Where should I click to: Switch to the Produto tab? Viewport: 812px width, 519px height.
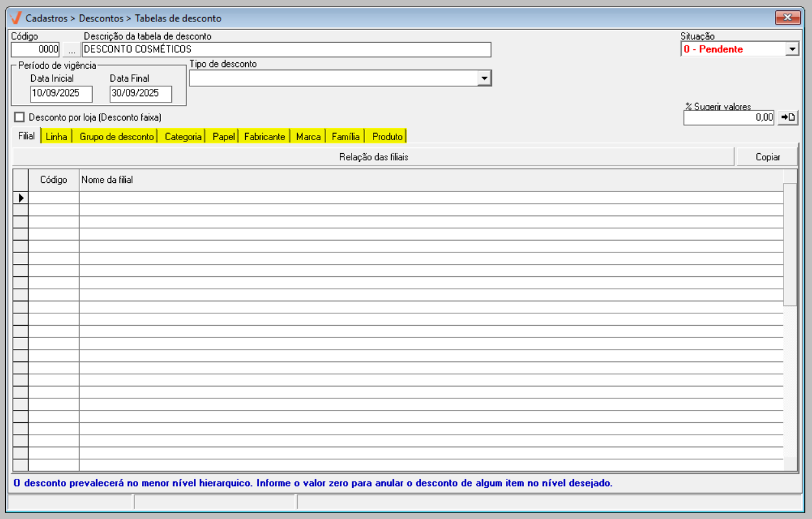pos(387,137)
